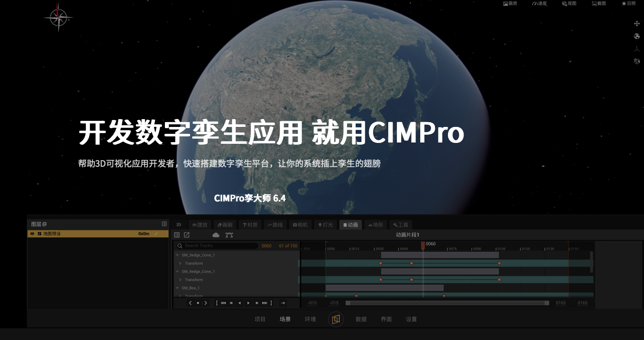644x340 pixels.
Task: Toggle visibility eye of the 地图预设 layer
Action: pyautogui.click(x=32, y=234)
